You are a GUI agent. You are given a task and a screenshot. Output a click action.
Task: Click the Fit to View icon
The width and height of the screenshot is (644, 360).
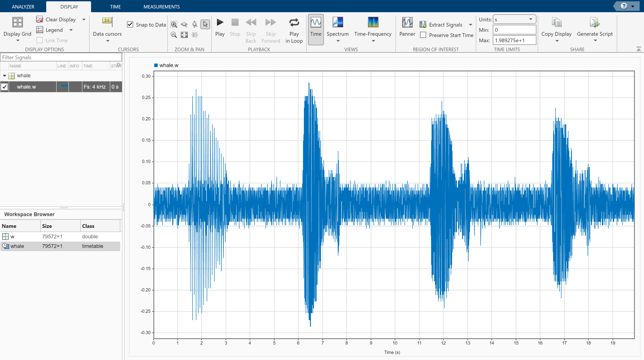tap(184, 35)
